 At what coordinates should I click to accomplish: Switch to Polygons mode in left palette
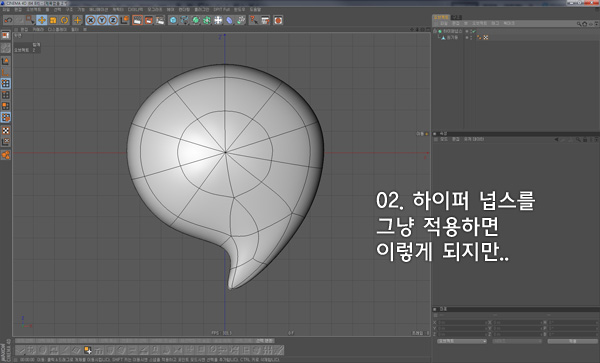click(5, 106)
